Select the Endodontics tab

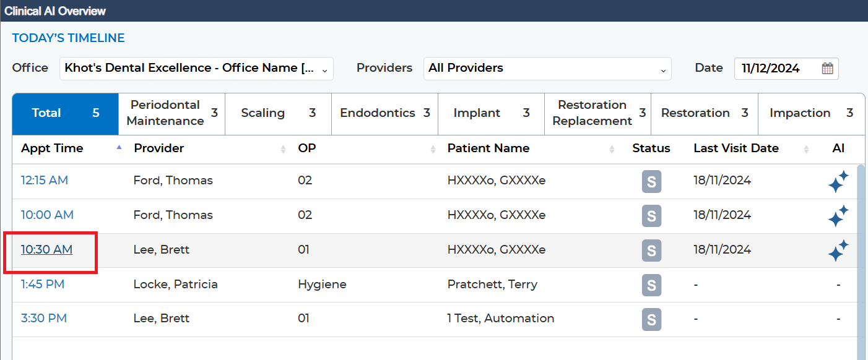click(384, 114)
